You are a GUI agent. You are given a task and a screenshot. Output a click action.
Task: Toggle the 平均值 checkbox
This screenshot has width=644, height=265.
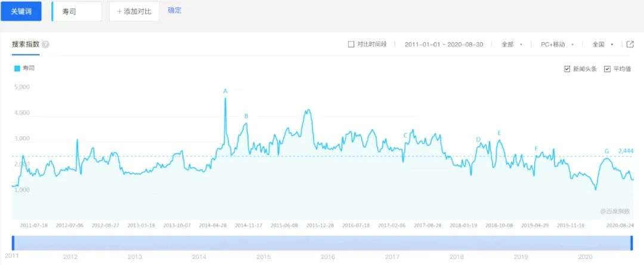(x=607, y=69)
